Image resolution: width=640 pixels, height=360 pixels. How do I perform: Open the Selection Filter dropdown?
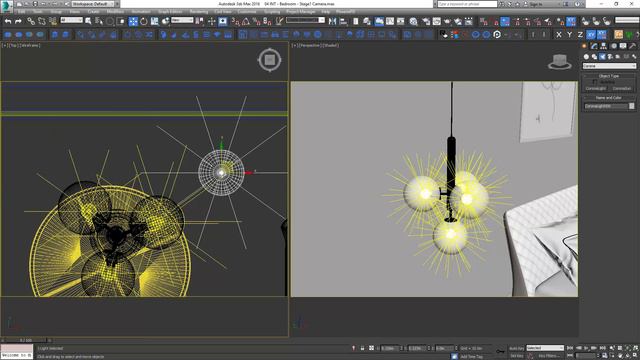coord(71,20)
